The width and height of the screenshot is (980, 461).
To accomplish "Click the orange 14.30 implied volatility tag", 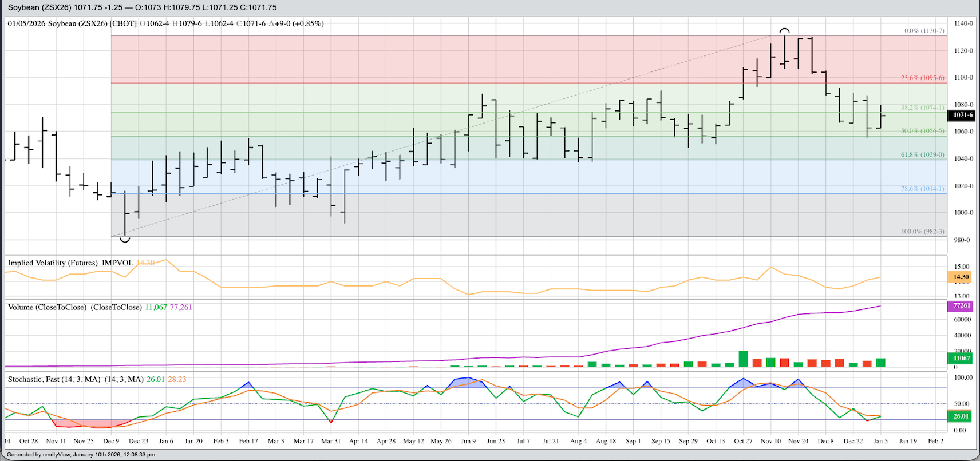I will 961,277.
